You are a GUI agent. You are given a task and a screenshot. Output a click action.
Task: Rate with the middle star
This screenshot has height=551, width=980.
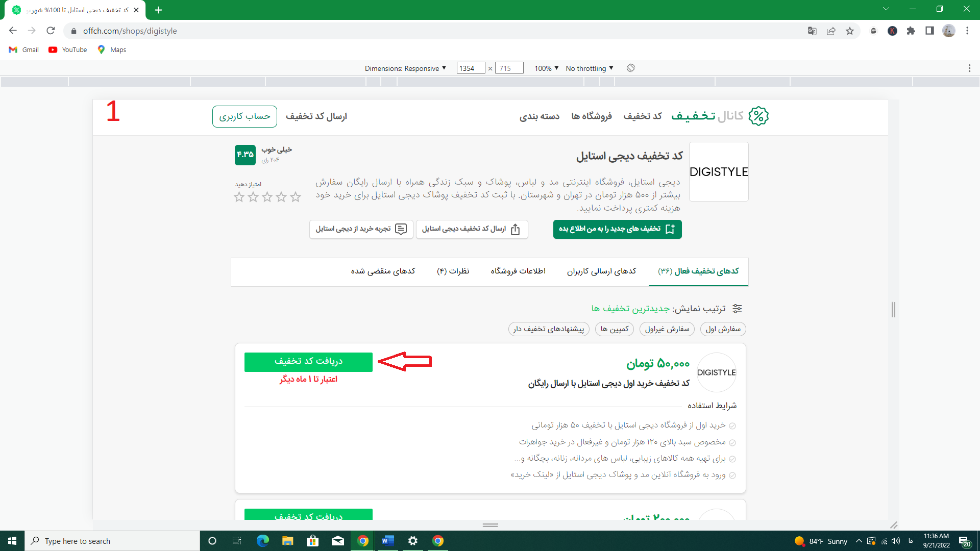point(267,197)
